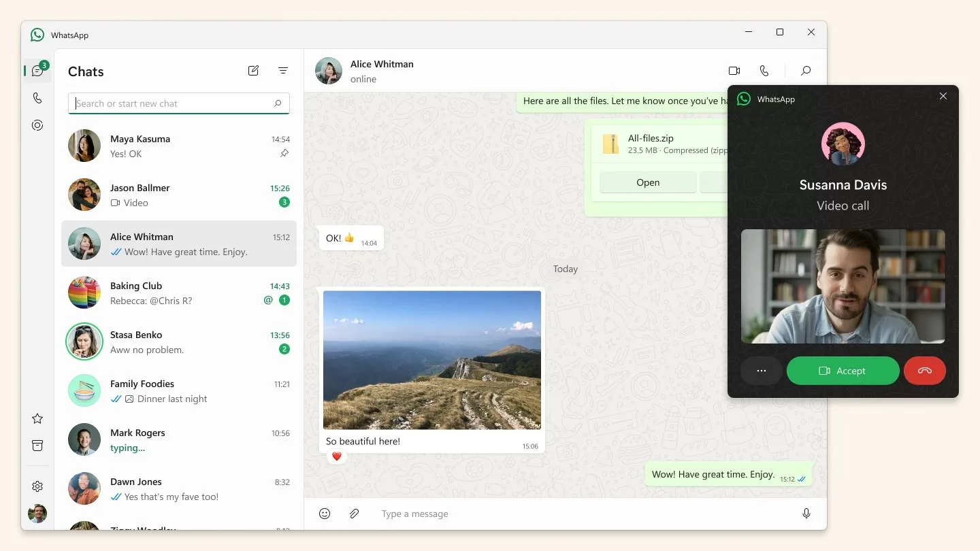The height and width of the screenshot is (551, 980).
Task: Open Starred messages in sidebar
Action: pyautogui.click(x=37, y=418)
